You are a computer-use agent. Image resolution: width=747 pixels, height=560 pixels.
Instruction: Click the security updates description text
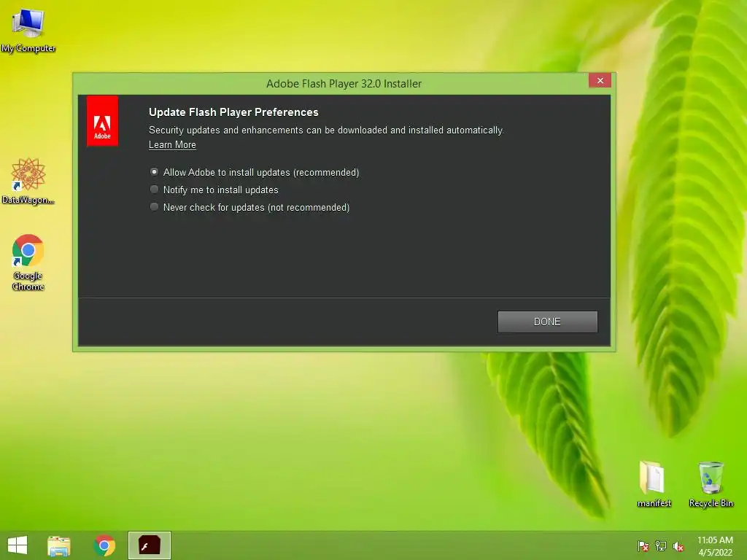pyautogui.click(x=326, y=130)
